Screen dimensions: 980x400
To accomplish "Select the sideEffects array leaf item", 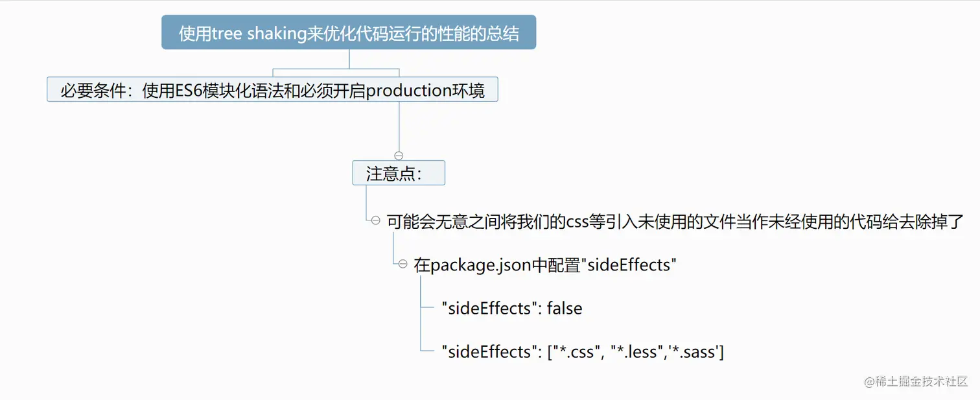I will [x=582, y=352].
